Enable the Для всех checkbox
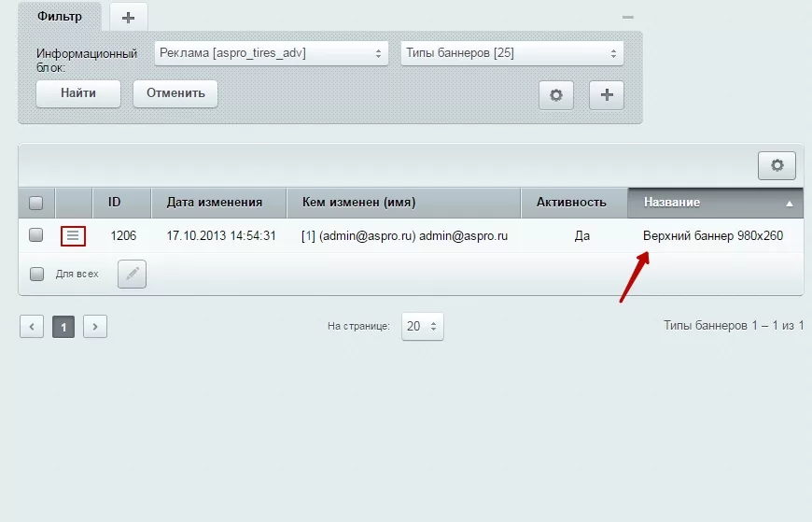812x522 pixels. point(36,274)
